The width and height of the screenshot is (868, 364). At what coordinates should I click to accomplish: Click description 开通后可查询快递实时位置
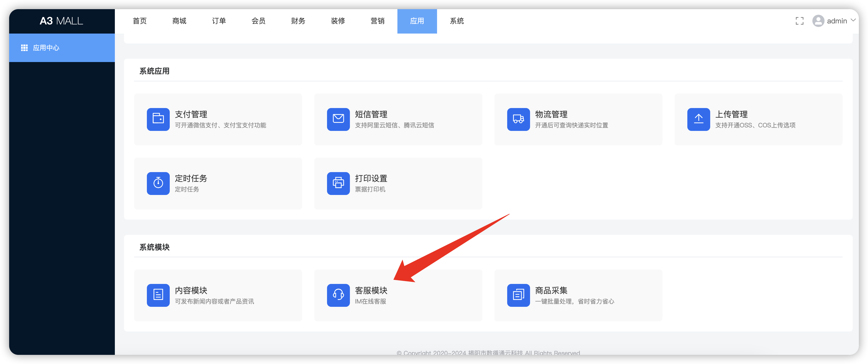point(571,125)
